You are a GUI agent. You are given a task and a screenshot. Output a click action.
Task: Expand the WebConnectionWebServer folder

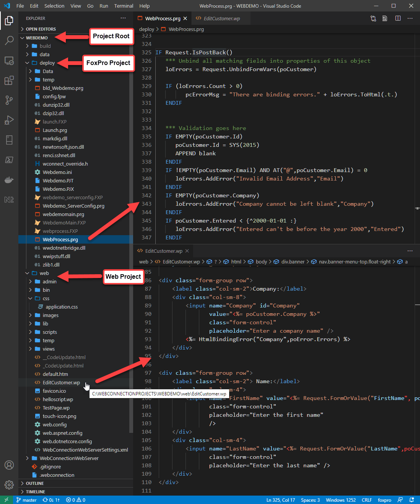point(76,458)
